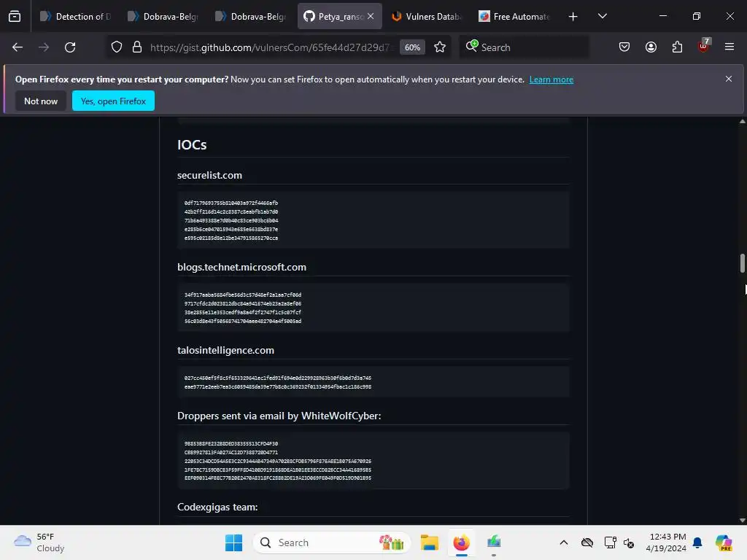747x560 pixels.
Task: List all tabs dropdown
Action: click(x=602, y=16)
